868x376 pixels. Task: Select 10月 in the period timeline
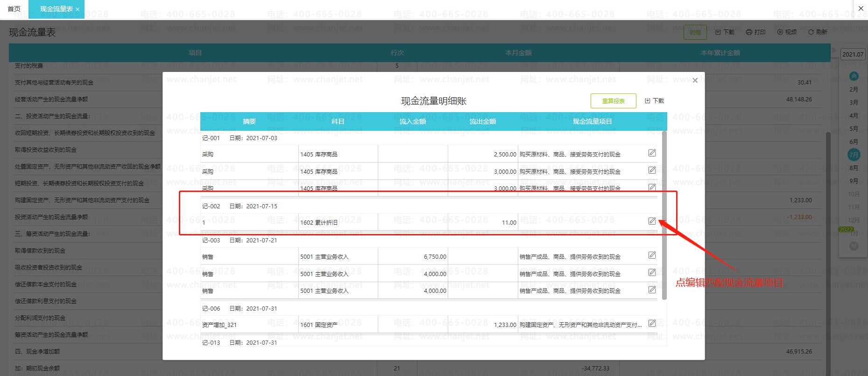854,194
